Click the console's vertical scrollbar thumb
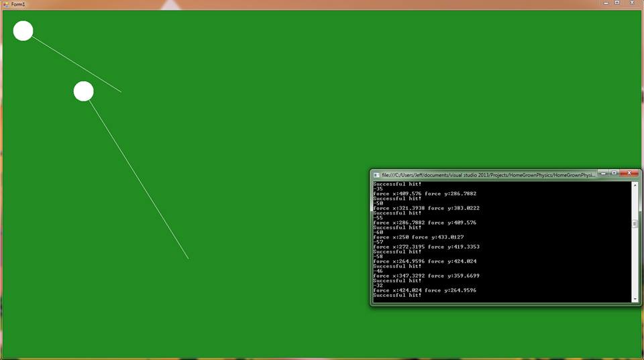Image resolution: width=644 pixels, height=360 pixels. coord(635,225)
